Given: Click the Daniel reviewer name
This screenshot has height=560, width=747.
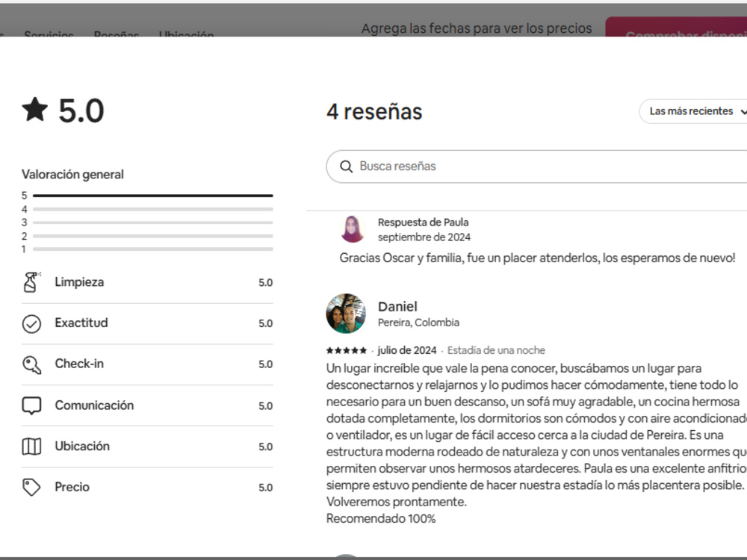Looking at the screenshot, I should coord(397,306).
